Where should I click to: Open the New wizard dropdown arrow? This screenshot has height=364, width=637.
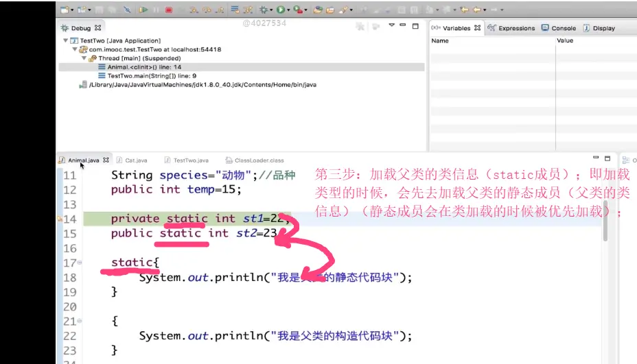72,10
